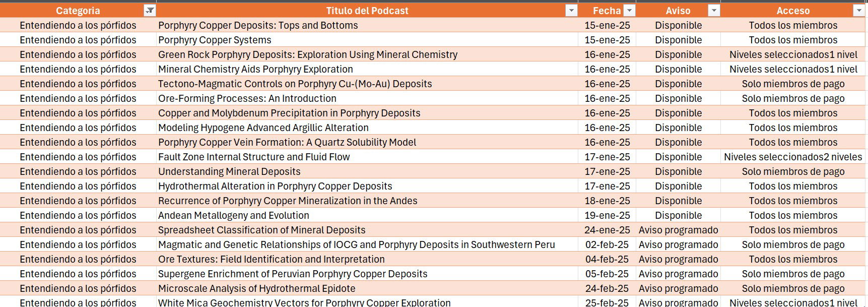This screenshot has height=307, width=868.
Task: Open the Categoria column filter dropdown
Action: 150,11
